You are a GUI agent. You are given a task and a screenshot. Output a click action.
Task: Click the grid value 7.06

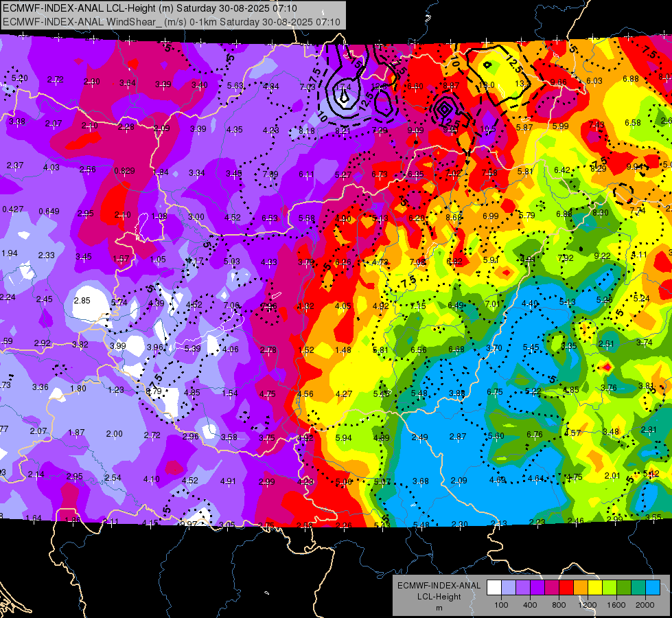(x=231, y=306)
